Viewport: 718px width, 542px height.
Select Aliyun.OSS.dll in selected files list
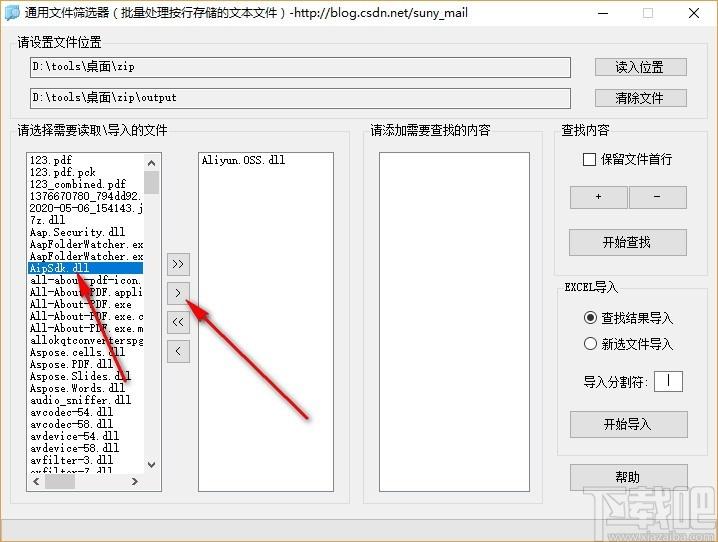click(243, 160)
